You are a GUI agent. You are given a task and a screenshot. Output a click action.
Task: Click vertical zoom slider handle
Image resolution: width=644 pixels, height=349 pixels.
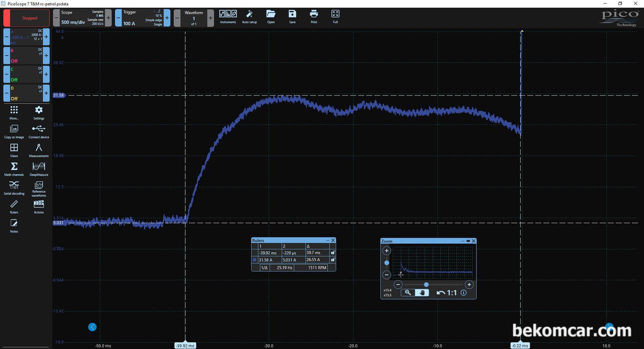(387, 263)
